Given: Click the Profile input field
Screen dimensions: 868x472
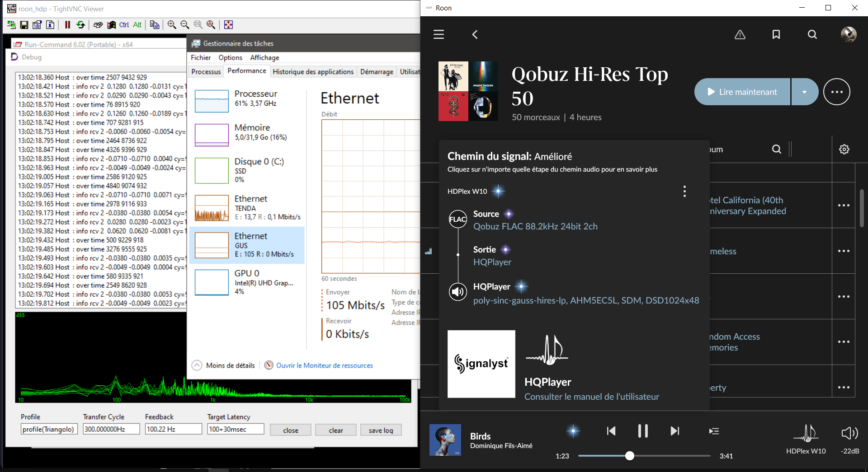Looking at the screenshot, I should [49, 429].
